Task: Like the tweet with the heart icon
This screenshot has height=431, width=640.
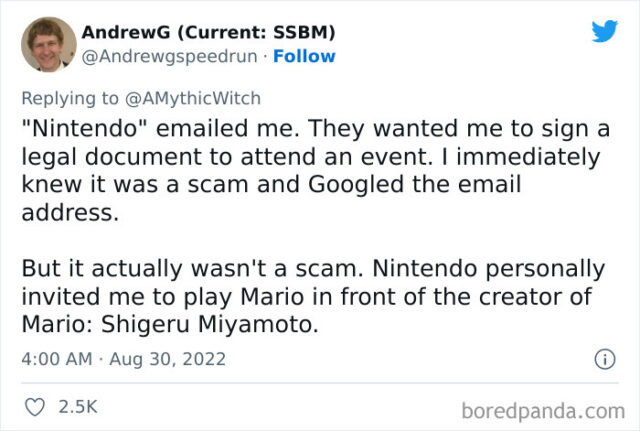Action: coord(34,408)
